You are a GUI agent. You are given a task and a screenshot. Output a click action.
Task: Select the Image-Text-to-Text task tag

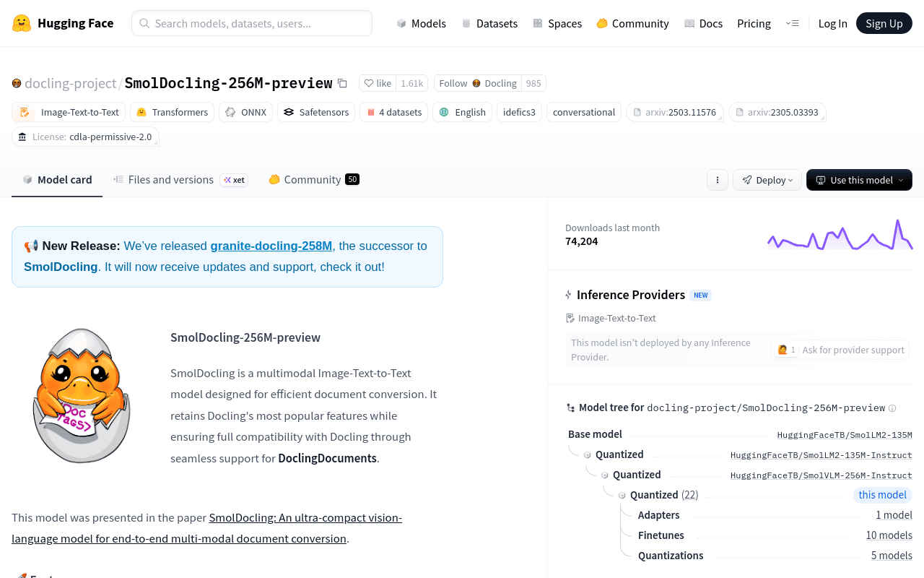pos(69,112)
